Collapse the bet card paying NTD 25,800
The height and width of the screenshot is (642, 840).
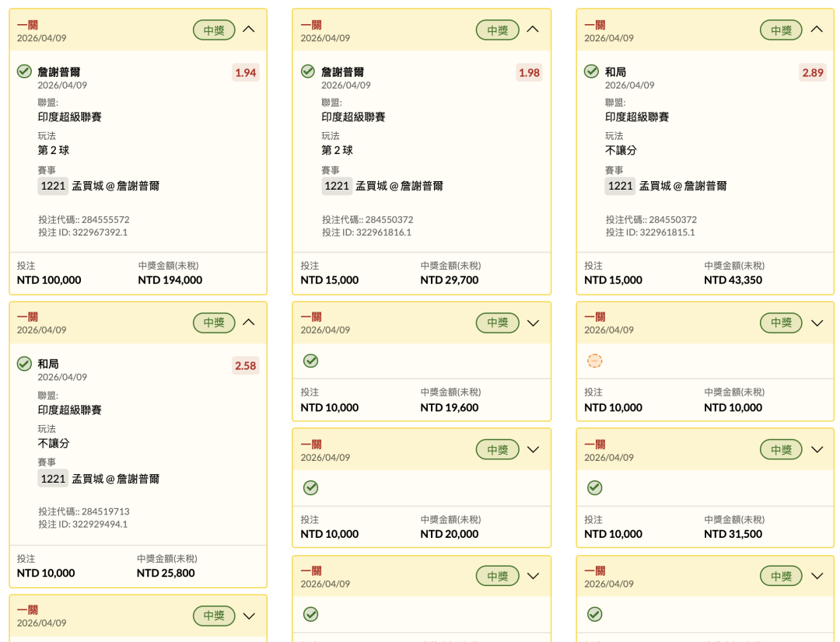click(249, 323)
